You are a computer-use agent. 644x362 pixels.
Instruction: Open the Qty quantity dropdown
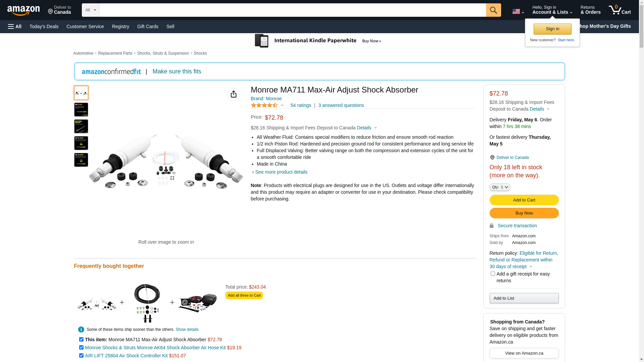point(500,187)
